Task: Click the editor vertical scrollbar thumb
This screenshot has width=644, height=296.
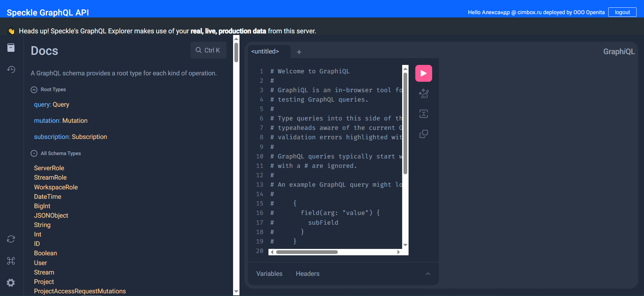Action: coord(405,123)
